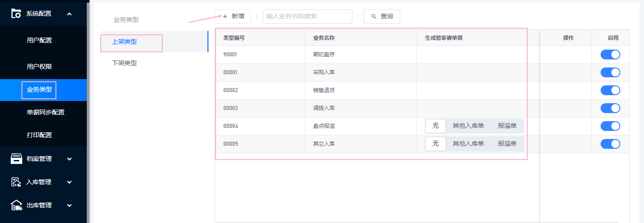
Task: Disable the toggle for 期初盘存 row
Action: click(x=610, y=55)
